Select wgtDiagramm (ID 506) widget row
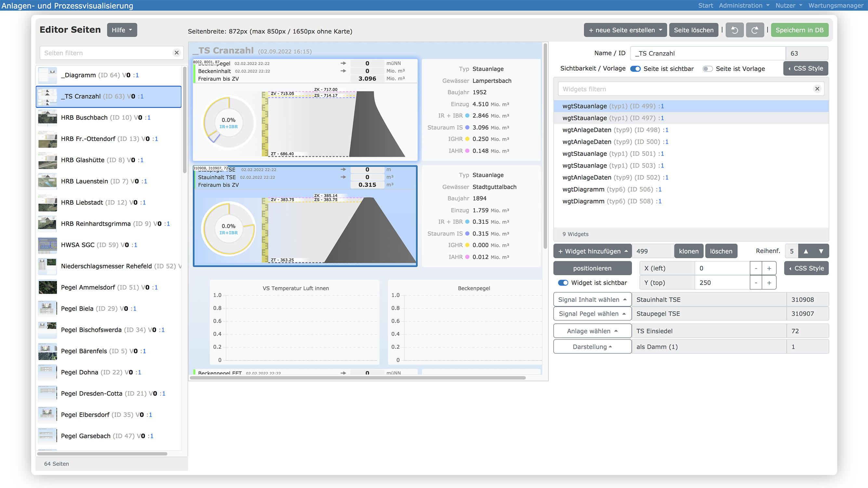This screenshot has height=488, width=868. pos(691,189)
